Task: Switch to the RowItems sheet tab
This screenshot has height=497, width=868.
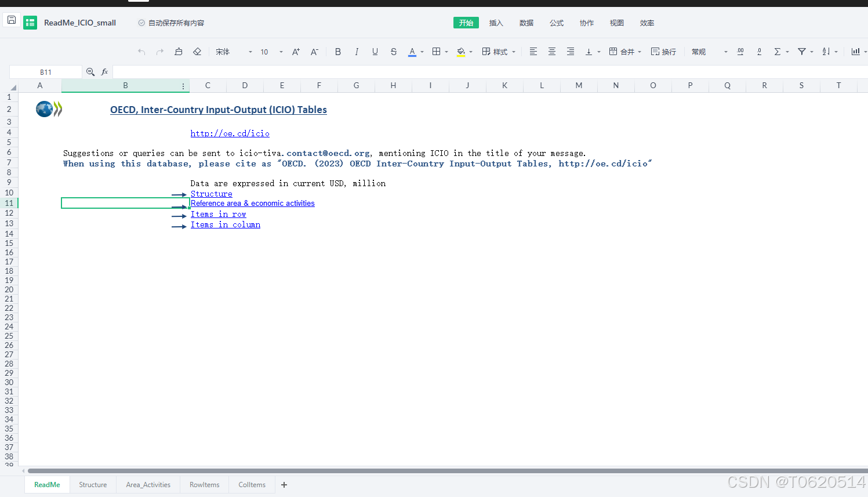Action: [x=205, y=485]
